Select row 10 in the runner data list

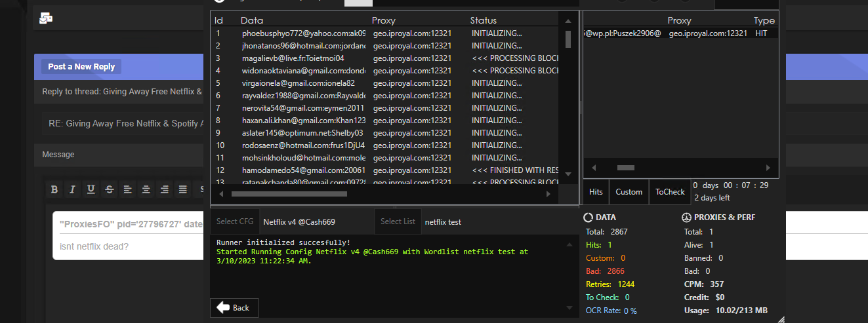point(385,145)
